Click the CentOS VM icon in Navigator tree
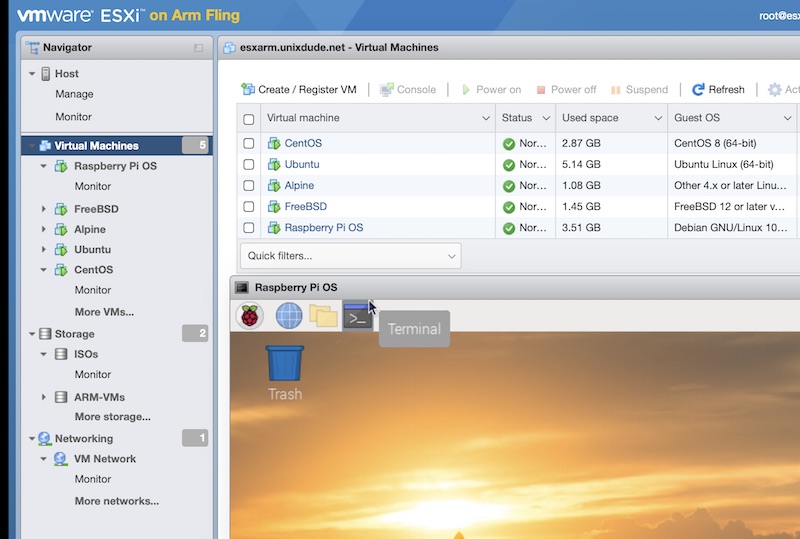This screenshot has width=800, height=539. pyautogui.click(x=61, y=270)
